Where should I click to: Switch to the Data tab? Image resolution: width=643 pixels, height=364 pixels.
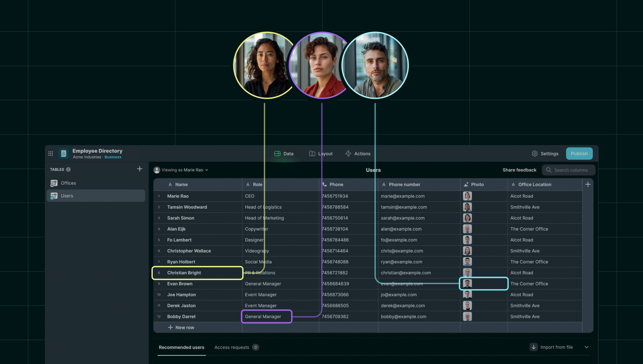point(284,154)
